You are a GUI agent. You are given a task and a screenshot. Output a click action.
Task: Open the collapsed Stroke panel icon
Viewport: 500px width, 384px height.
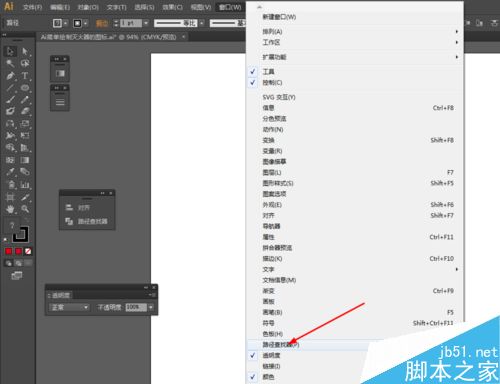[60, 102]
